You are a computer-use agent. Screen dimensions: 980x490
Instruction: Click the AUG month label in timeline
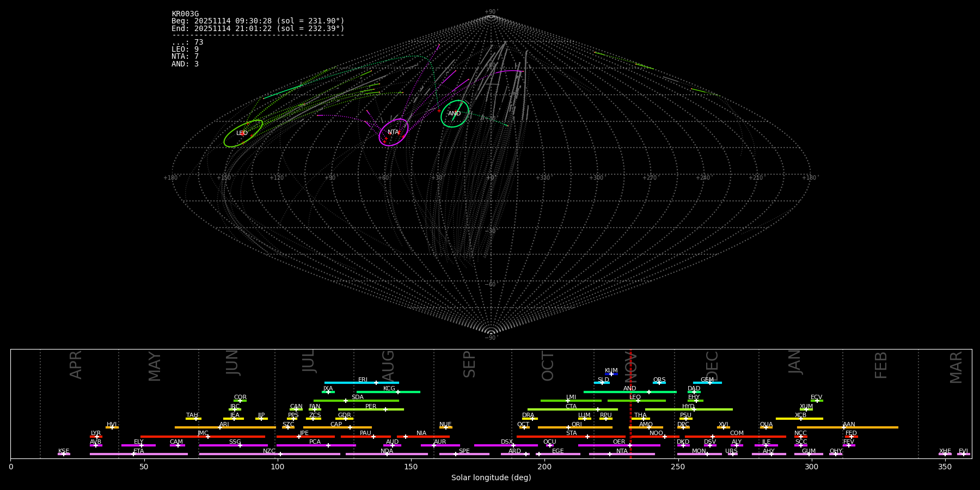(x=388, y=366)
